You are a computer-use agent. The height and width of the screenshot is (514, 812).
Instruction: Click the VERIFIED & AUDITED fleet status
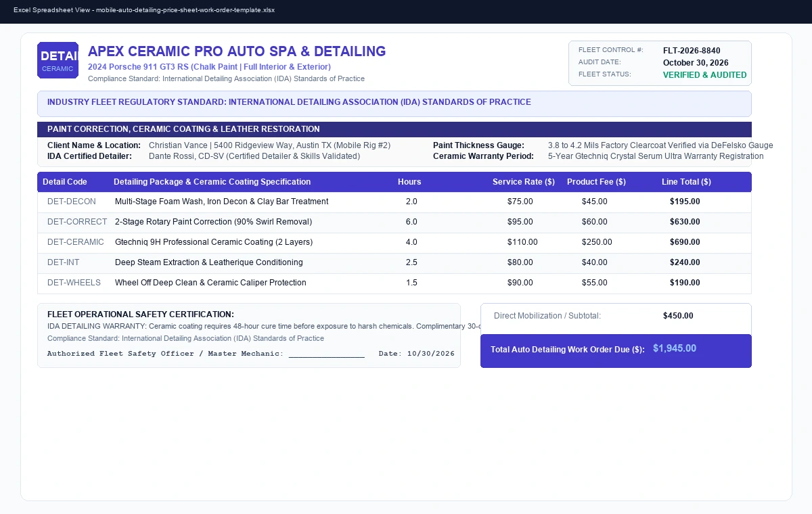coord(705,75)
